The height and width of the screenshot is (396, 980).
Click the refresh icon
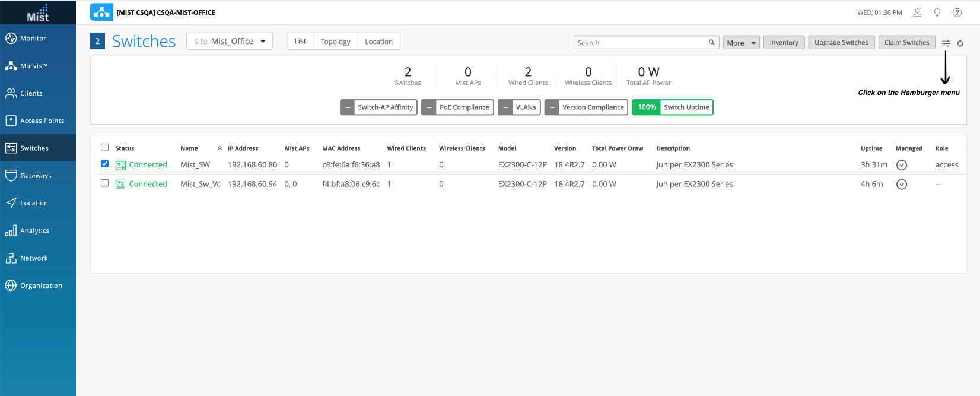tap(960, 43)
